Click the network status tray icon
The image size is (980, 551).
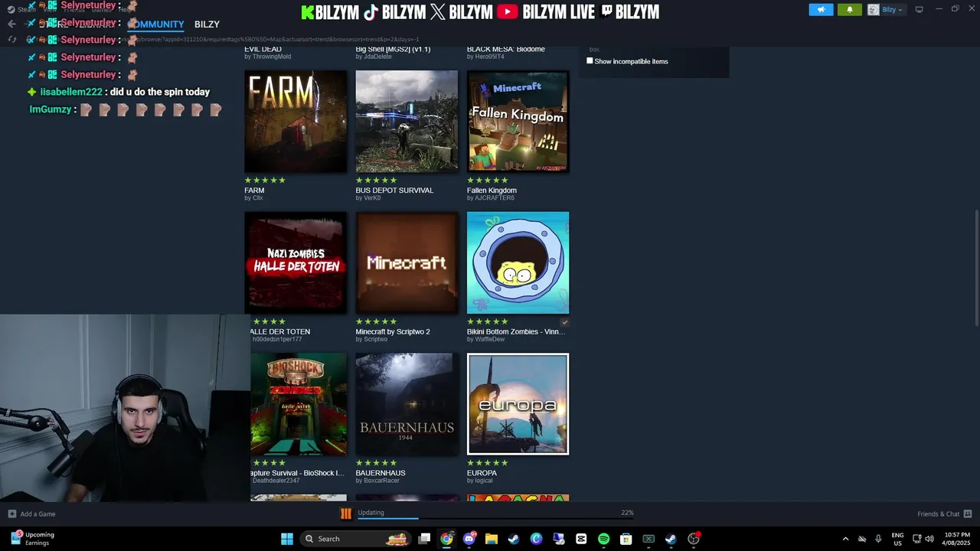click(917, 539)
